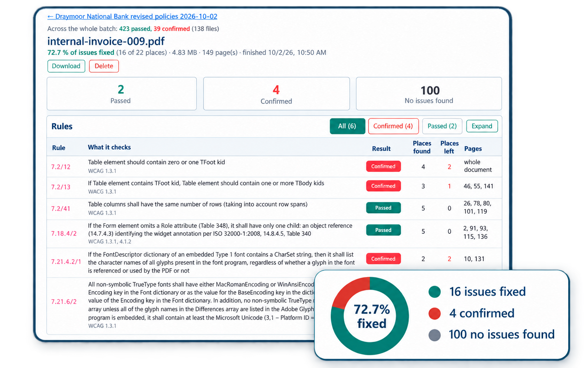The width and height of the screenshot is (588, 368).
Task: Click the Delete button
Action: coord(104,66)
